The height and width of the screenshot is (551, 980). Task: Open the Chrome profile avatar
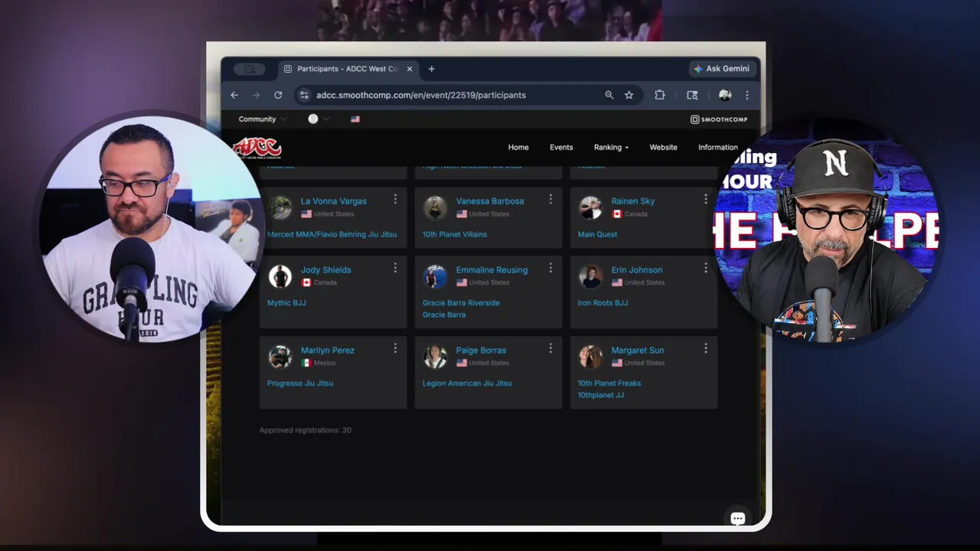tap(725, 95)
